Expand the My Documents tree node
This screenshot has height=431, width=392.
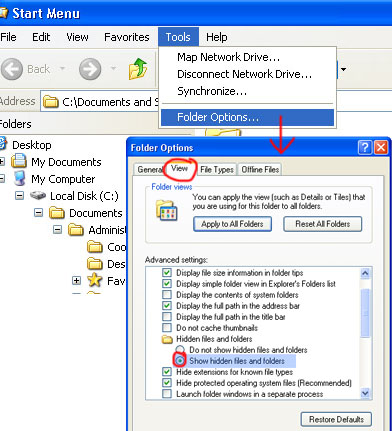pos(2,162)
